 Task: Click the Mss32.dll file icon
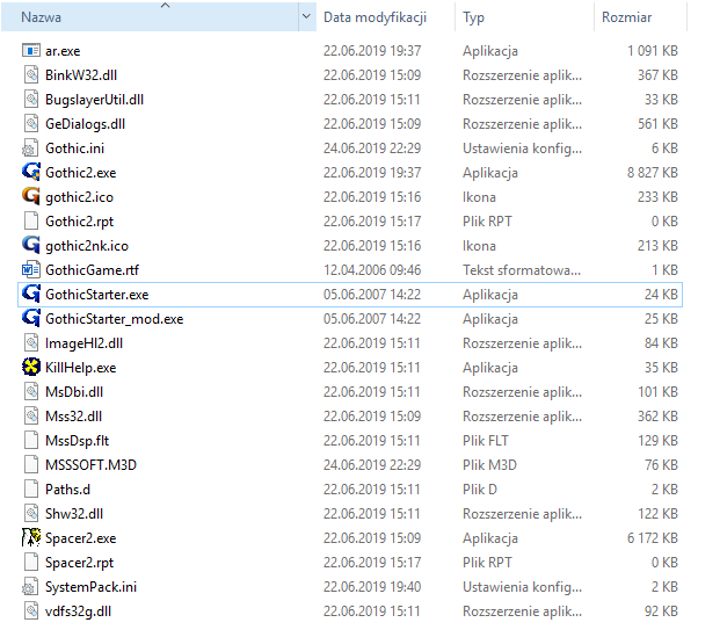(x=31, y=416)
